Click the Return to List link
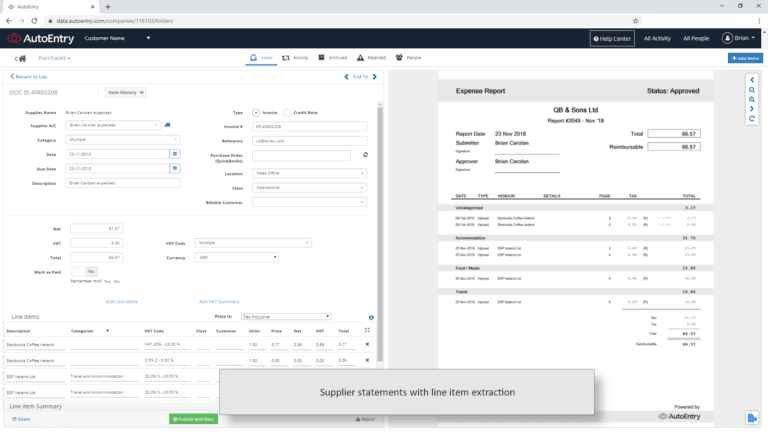This screenshot has width=768, height=432. coord(27,77)
